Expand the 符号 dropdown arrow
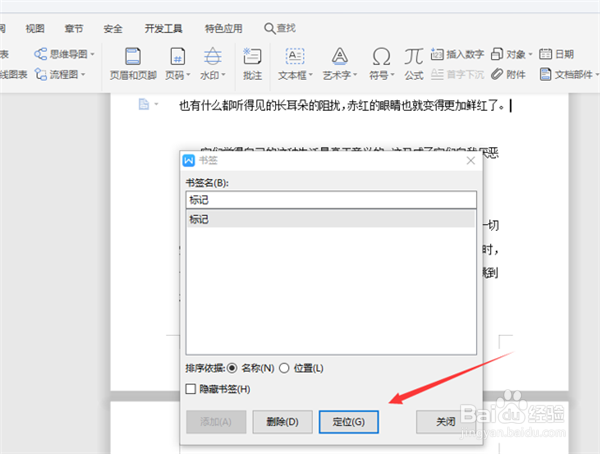Viewport: 600px width, 454px height. 393,75
